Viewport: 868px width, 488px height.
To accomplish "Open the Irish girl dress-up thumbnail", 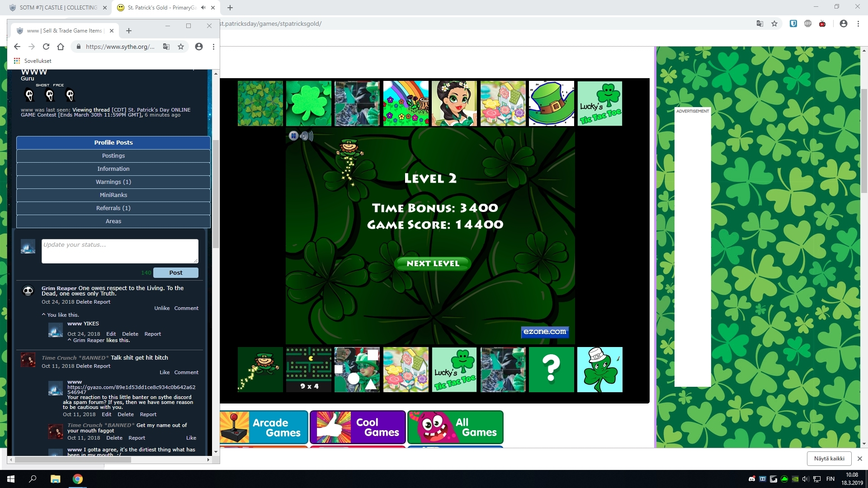I will (x=454, y=103).
